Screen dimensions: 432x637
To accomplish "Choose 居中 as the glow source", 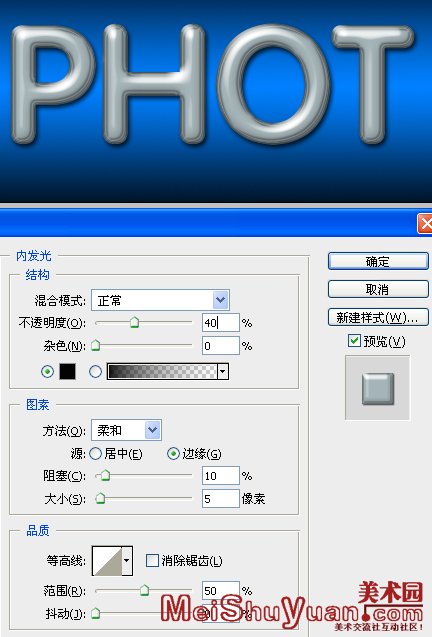I will (x=96, y=453).
